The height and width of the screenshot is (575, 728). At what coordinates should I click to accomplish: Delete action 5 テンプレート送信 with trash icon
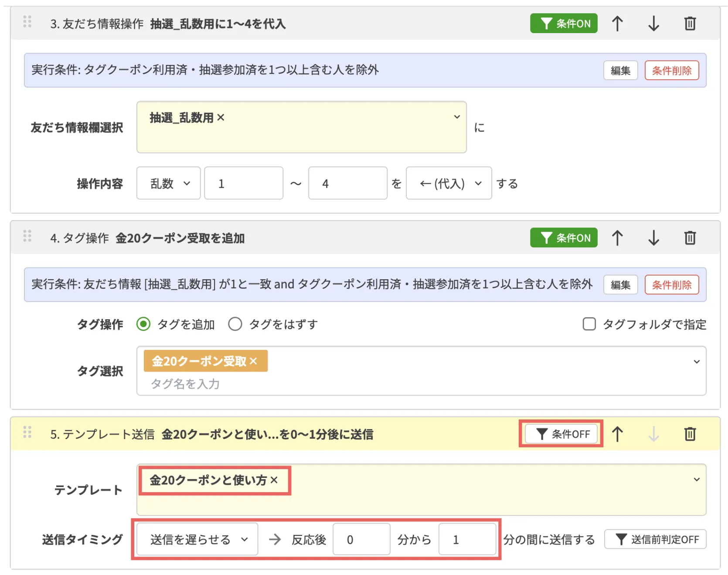[690, 434]
